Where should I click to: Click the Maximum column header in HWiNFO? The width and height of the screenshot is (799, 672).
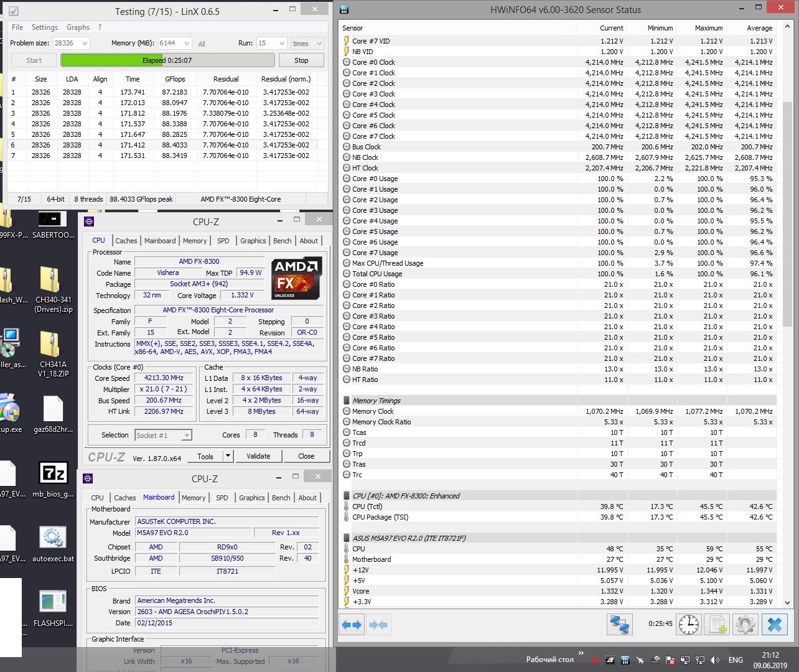point(701,28)
